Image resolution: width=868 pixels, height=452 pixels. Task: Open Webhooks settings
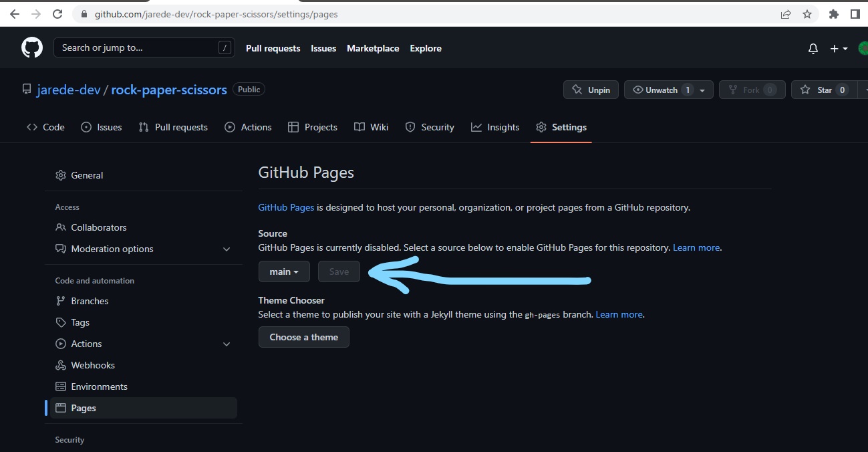(143, 365)
